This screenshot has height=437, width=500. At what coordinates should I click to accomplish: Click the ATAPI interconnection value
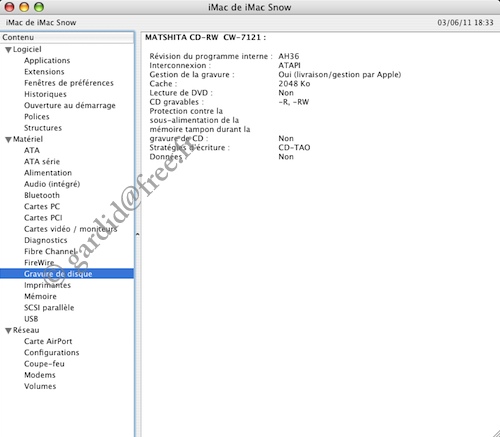[x=289, y=65]
